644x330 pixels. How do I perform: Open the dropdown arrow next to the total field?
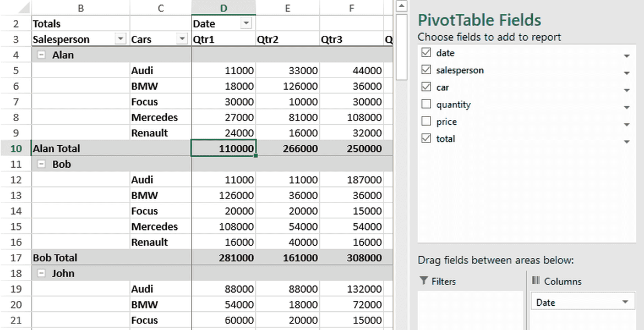click(x=626, y=141)
